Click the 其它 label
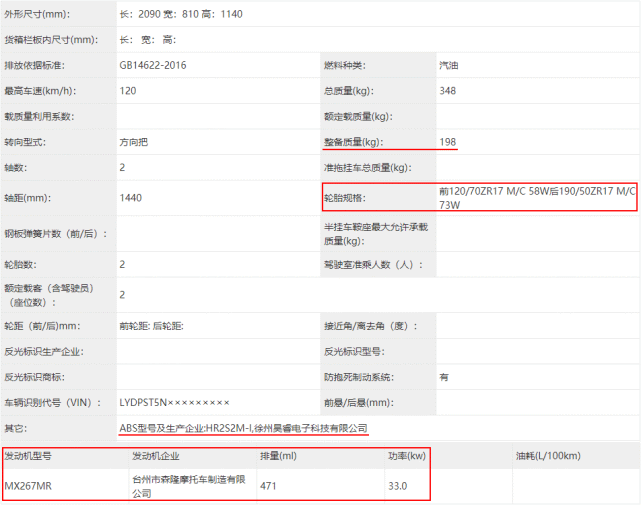This screenshot has height=505, width=641. tap(16, 428)
